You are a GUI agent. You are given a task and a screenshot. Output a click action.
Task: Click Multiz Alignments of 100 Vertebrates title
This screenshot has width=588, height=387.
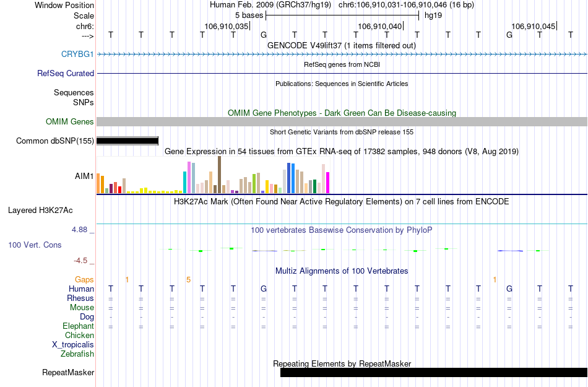pos(342,271)
